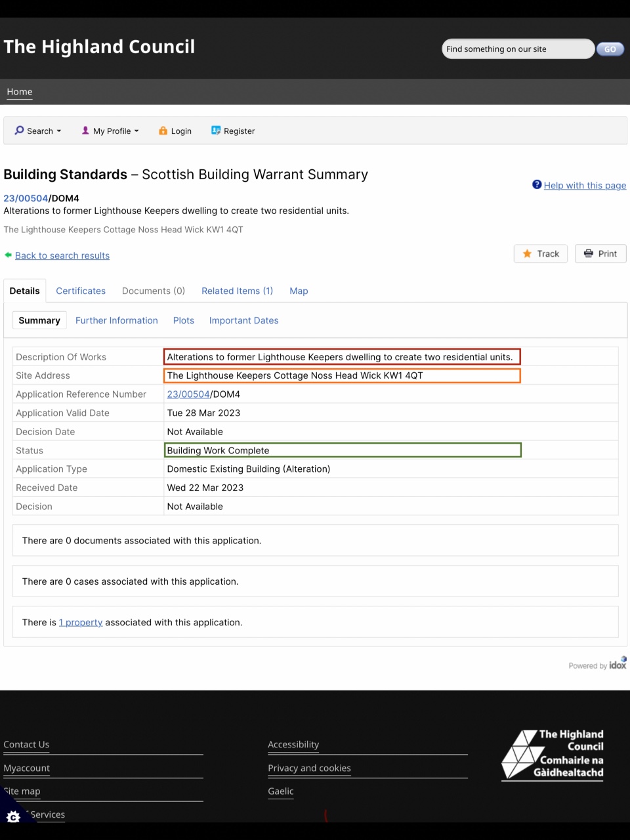This screenshot has width=630, height=840.
Task: Open Privacy and cookies footer link
Action: coord(309,768)
